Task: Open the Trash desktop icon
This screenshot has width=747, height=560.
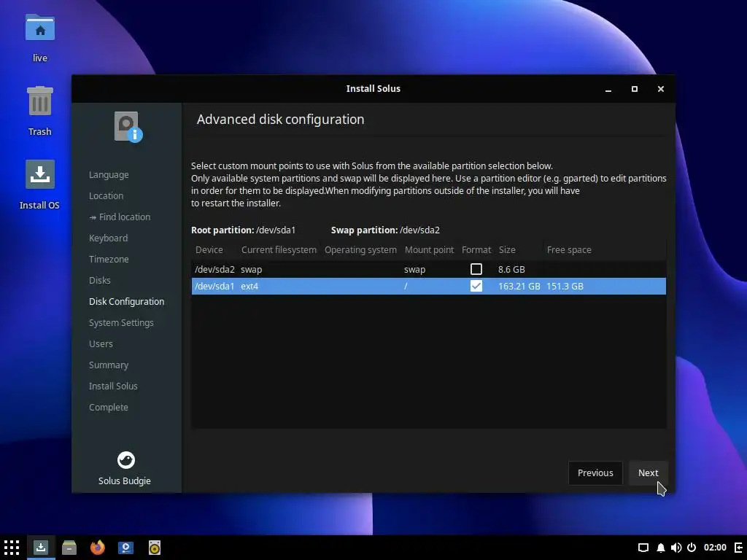Action: tap(40, 101)
